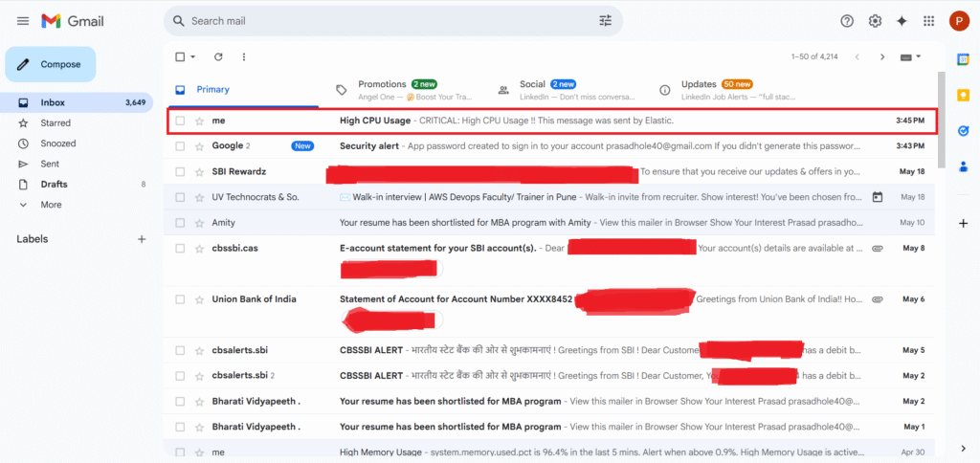
Task: Check the UV Technocrats email checkbox
Action: (180, 197)
